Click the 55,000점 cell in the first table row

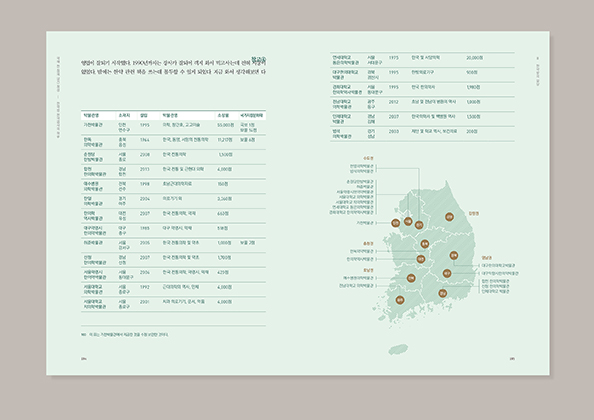tap(226, 125)
